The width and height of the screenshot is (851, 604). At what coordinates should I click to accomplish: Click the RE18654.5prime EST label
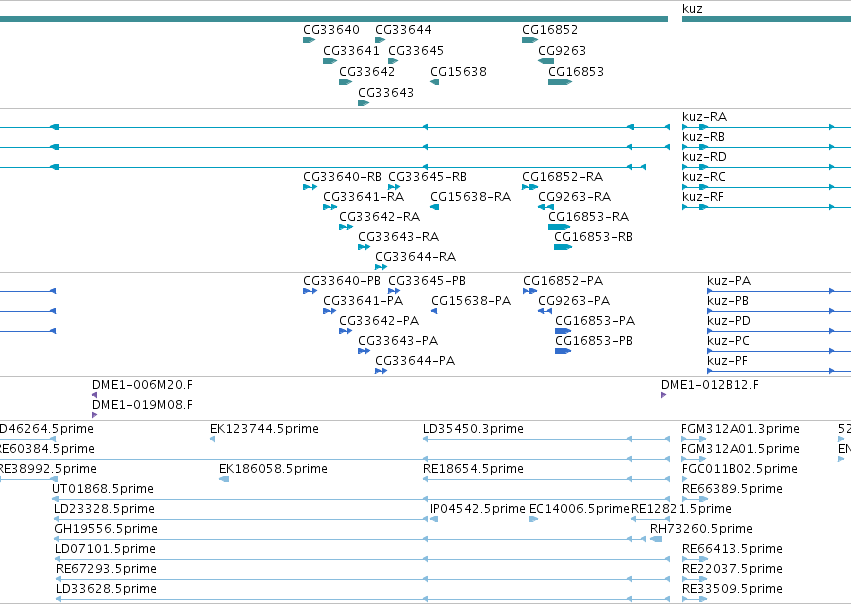click(473, 469)
